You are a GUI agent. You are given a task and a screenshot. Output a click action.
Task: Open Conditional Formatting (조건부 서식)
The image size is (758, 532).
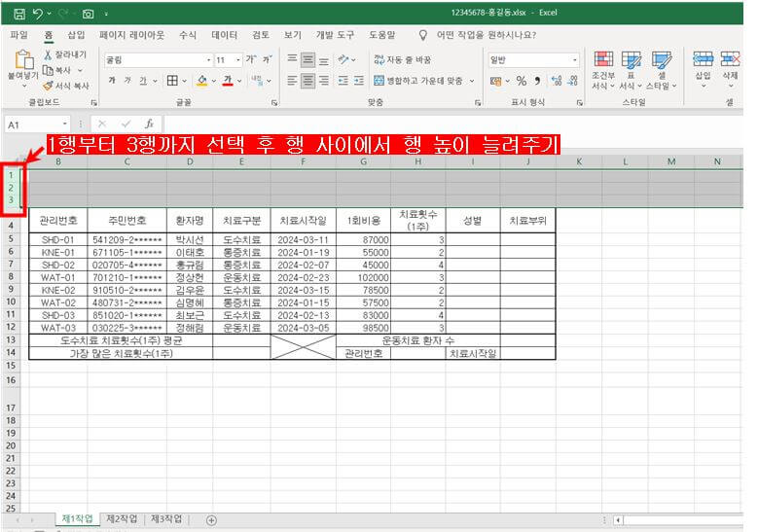[603, 71]
